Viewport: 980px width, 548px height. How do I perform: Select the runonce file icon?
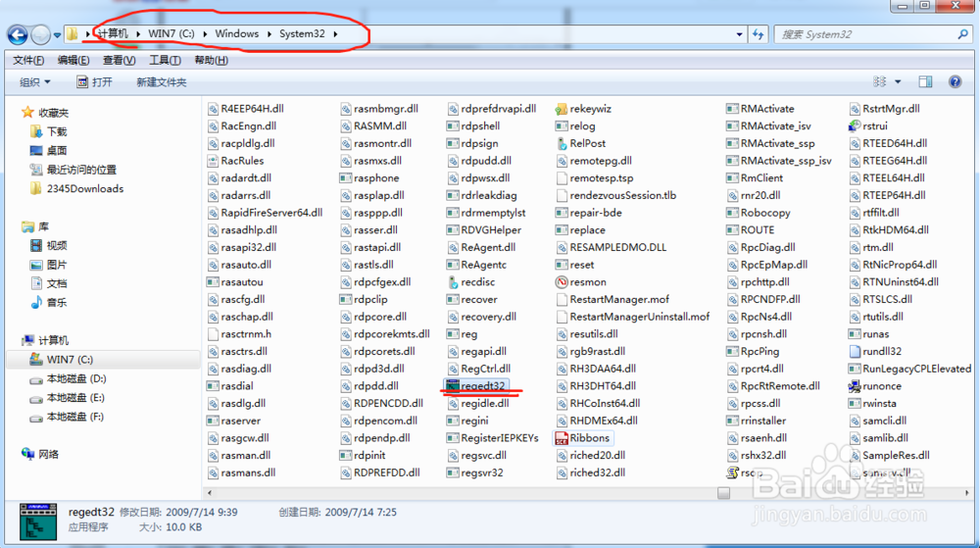coord(855,386)
